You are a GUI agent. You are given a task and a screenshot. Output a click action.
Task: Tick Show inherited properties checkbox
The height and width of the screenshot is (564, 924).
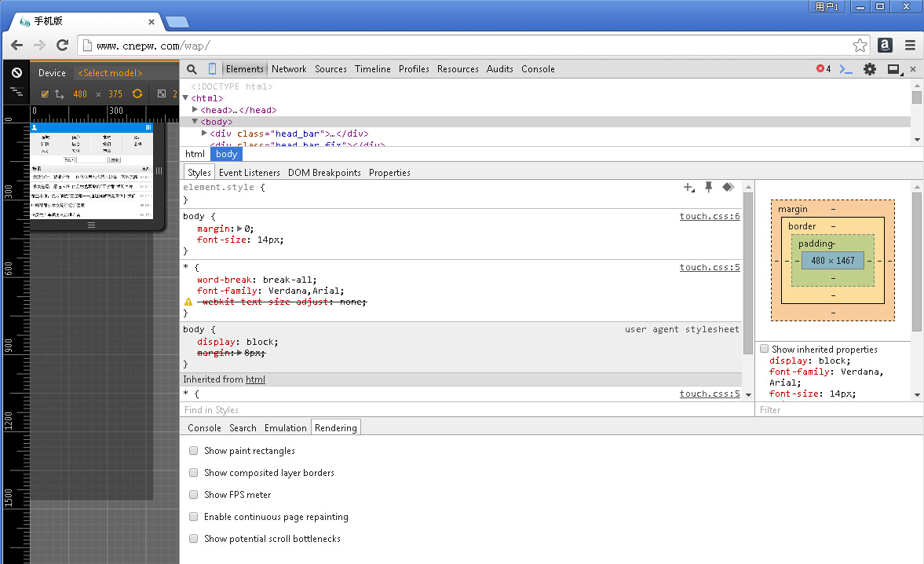pyautogui.click(x=764, y=349)
